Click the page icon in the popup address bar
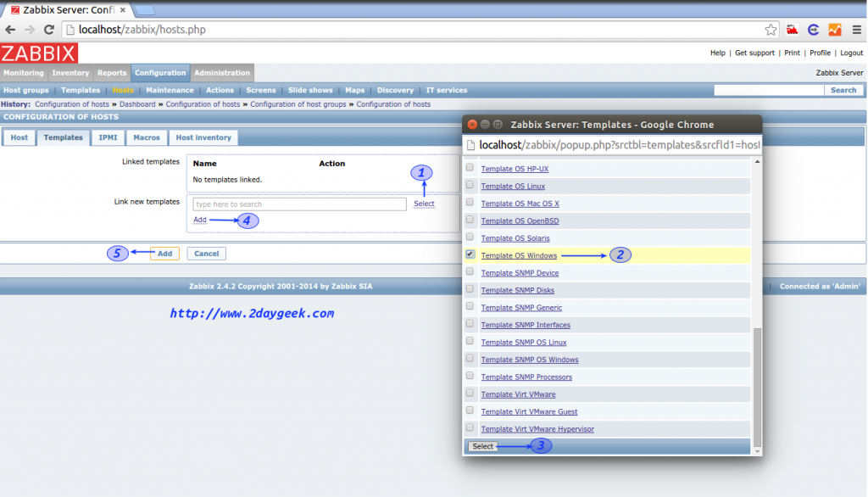The image size is (868, 497). pyautogui.click(x=472, y=145)
